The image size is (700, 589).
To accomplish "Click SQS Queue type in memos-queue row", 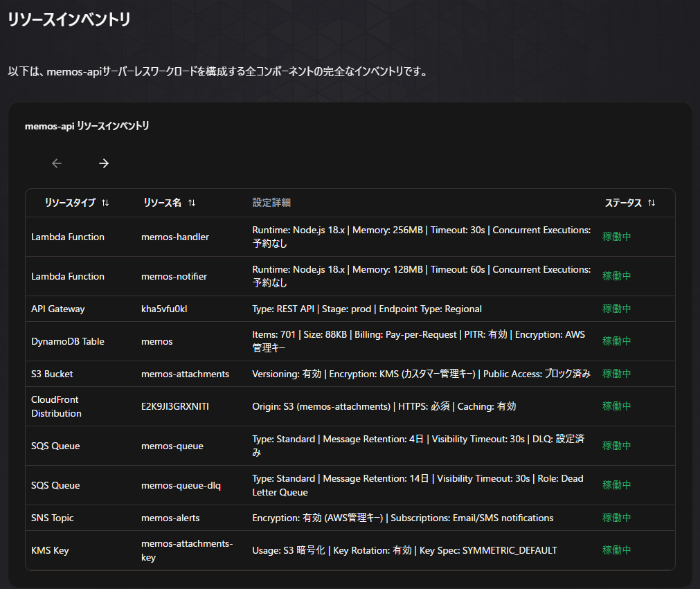I will click(55, 446).
